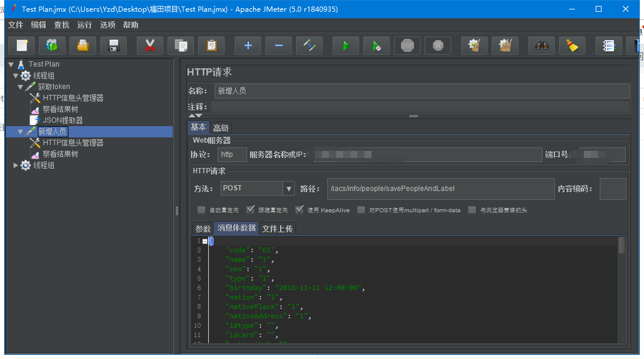Click the collapsed 线程组 gear icon

(x=25, y=165)
